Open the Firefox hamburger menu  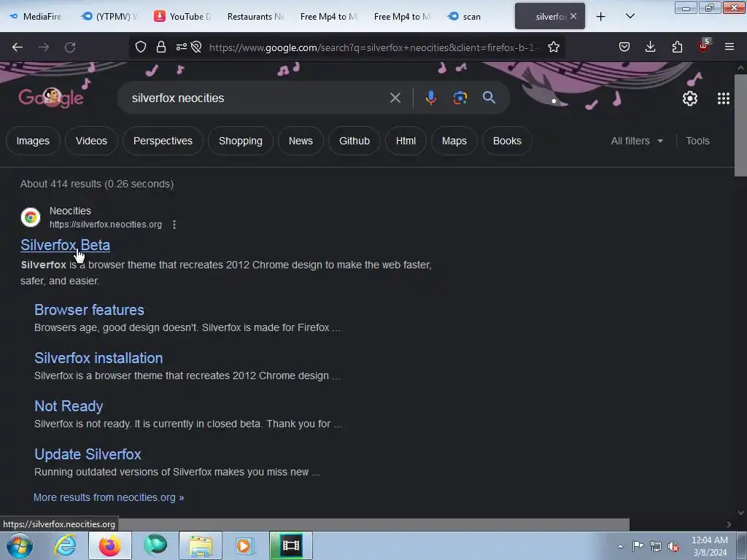point(729,47)
